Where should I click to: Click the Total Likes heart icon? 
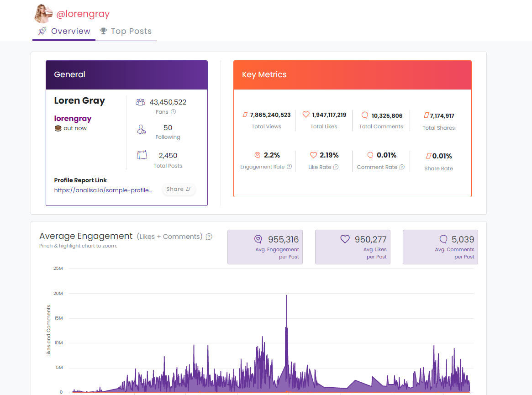pos(306,115)
